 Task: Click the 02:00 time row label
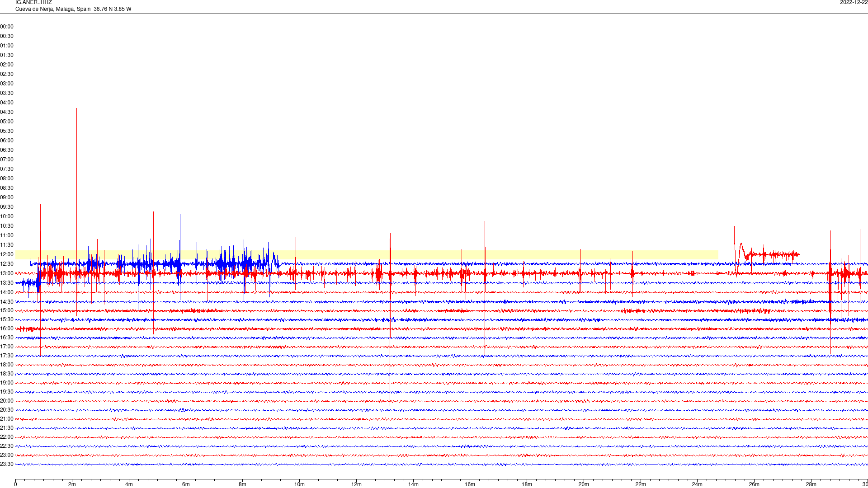pos(7,65)
